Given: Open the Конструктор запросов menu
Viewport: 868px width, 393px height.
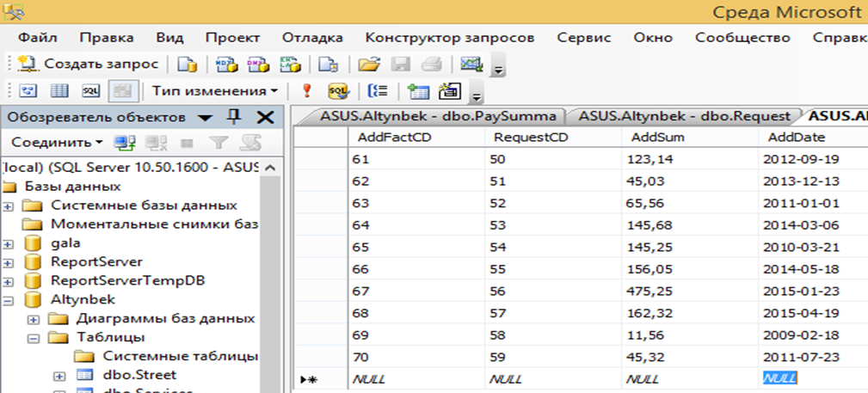Looking at the screenshot, I should click(x=450, y=38).
